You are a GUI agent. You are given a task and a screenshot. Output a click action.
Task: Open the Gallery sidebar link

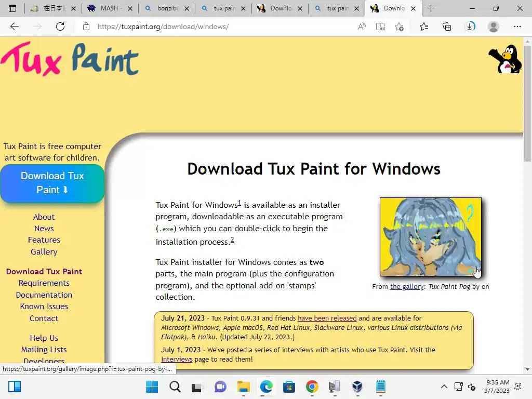tap(44, 252)
